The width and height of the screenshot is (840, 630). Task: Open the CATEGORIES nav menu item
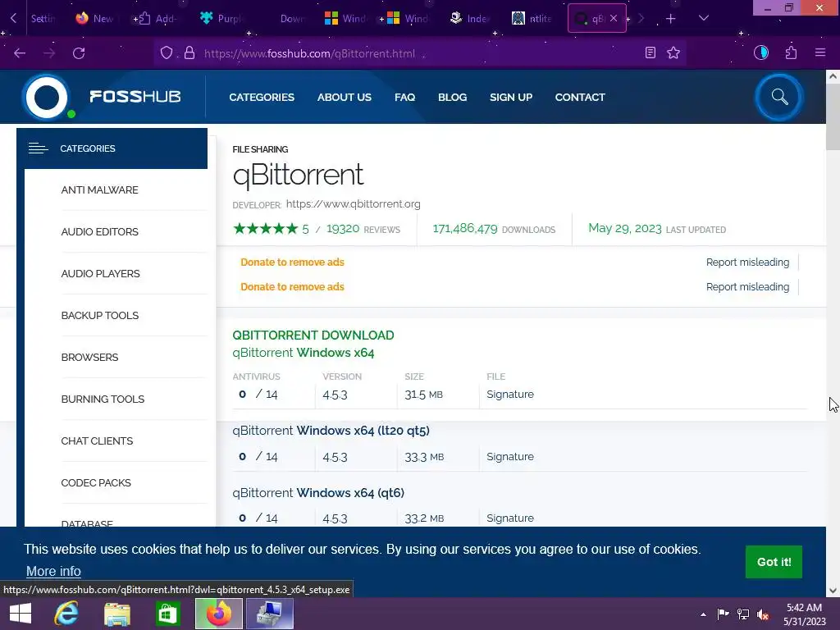coord(262,97)
